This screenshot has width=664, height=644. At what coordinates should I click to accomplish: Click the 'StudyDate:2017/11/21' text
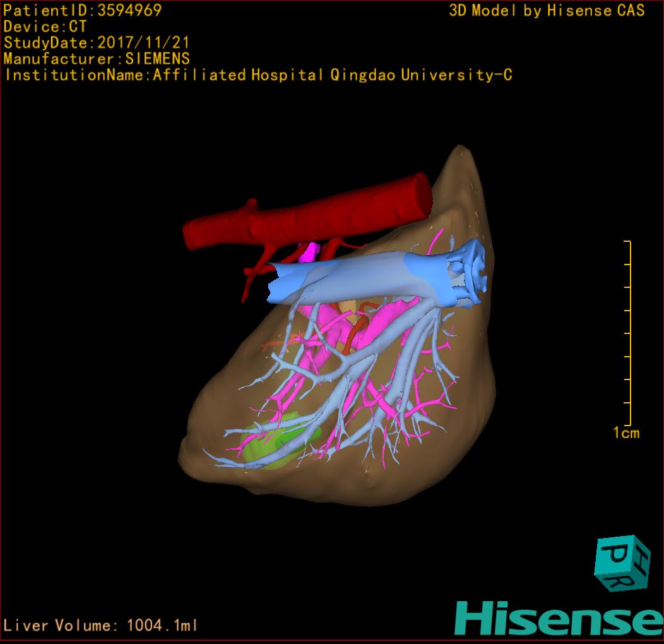[97, 43]
